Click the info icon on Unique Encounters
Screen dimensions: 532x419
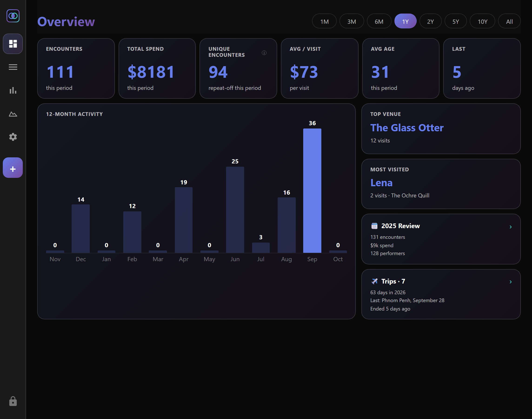click(264, 53)
